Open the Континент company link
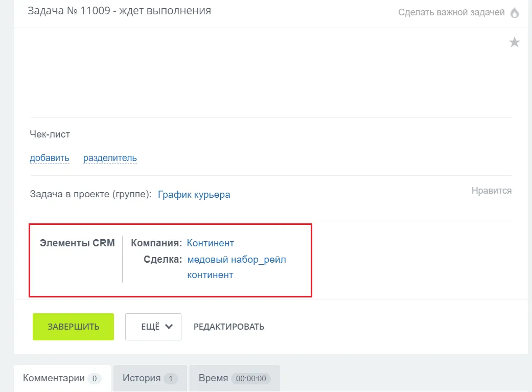Screen dimensions: 532x392 point(211,243)
